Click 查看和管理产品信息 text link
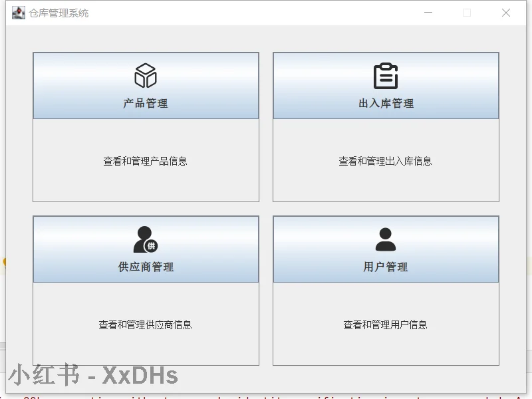The height and width of the screenshot is (399, 532). 146,160
